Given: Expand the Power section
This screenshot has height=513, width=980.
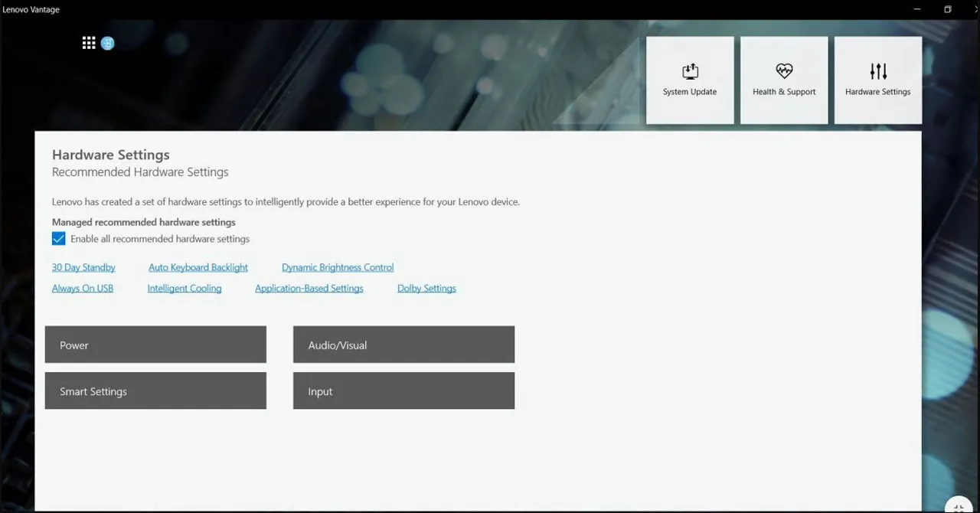Looking at the screenshot, I should [x=155, y=345].
